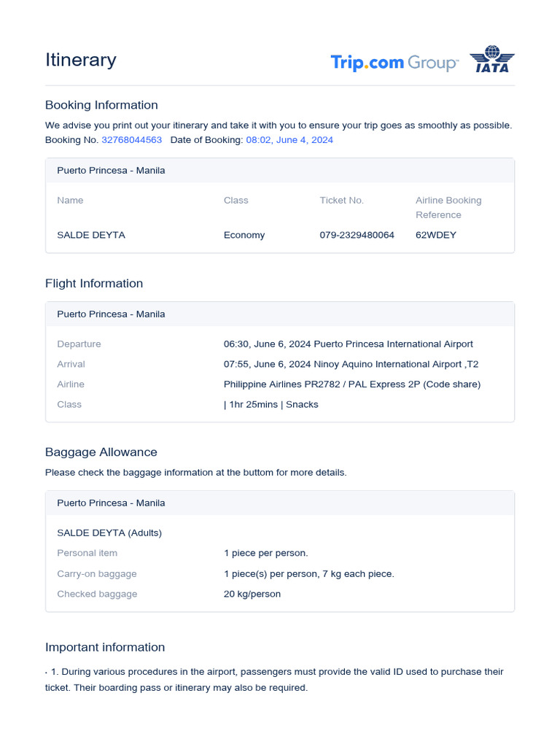Click the 1hr 25mins Snacks text
The image size is (560, 747).
pyautogui.click(x=271, y=404)
